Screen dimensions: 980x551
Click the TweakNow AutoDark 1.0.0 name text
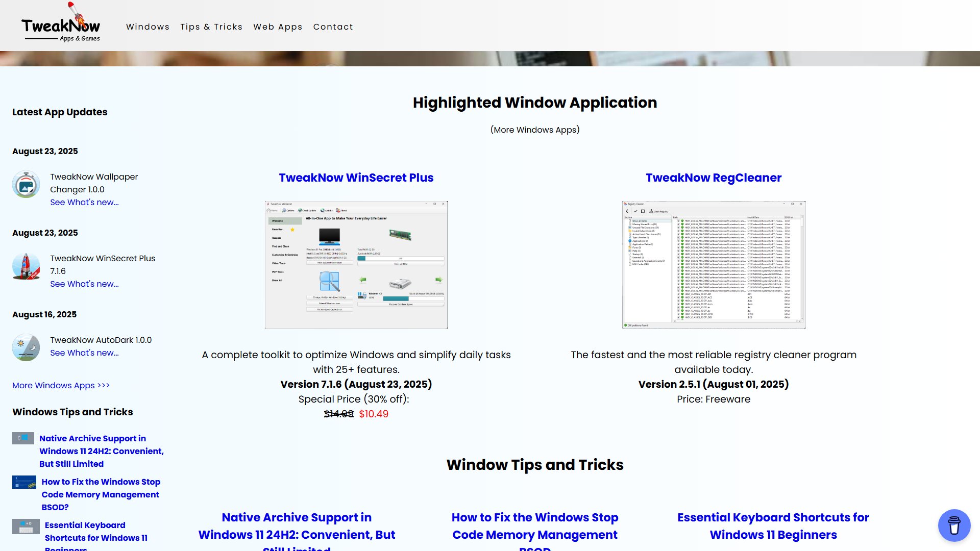point(101,340)
